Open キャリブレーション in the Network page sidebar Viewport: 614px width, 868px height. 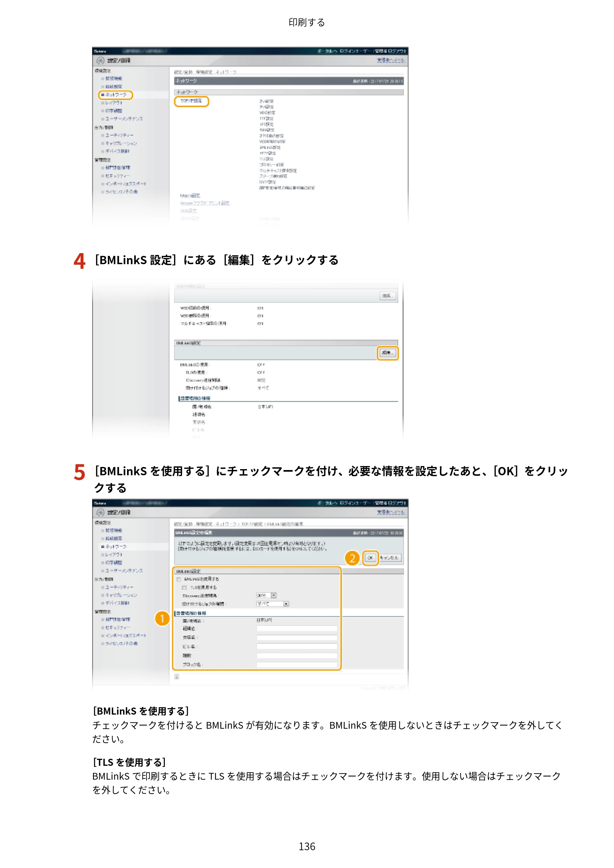(x=121, y=143)
